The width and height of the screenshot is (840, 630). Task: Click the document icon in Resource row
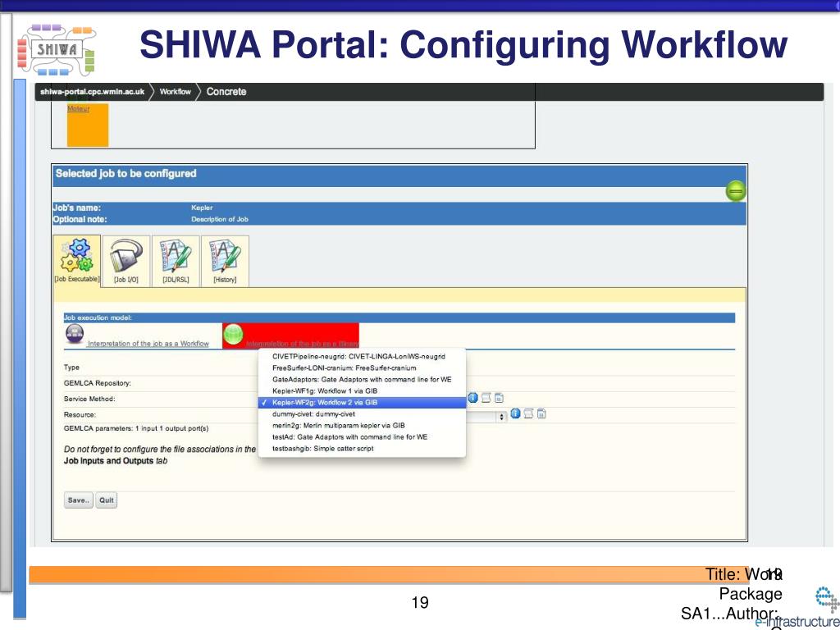point(541,413)
